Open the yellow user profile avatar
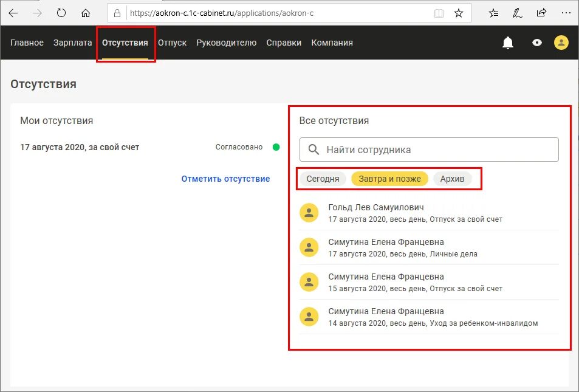579x392 pixels. [x=561, y=43]
